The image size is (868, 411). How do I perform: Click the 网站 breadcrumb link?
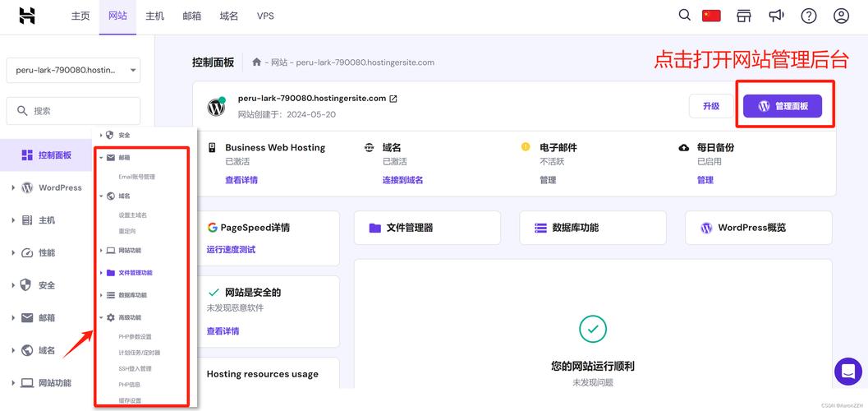[x=279, y=62]
